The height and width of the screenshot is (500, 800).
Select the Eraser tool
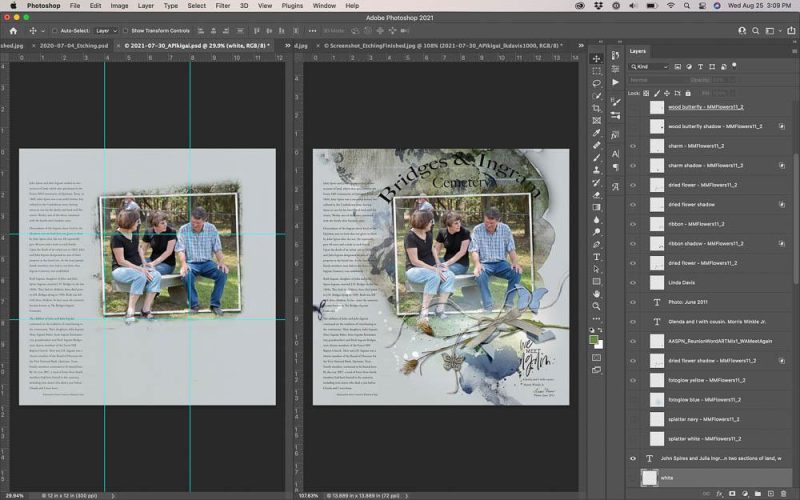tap(596, 195)
